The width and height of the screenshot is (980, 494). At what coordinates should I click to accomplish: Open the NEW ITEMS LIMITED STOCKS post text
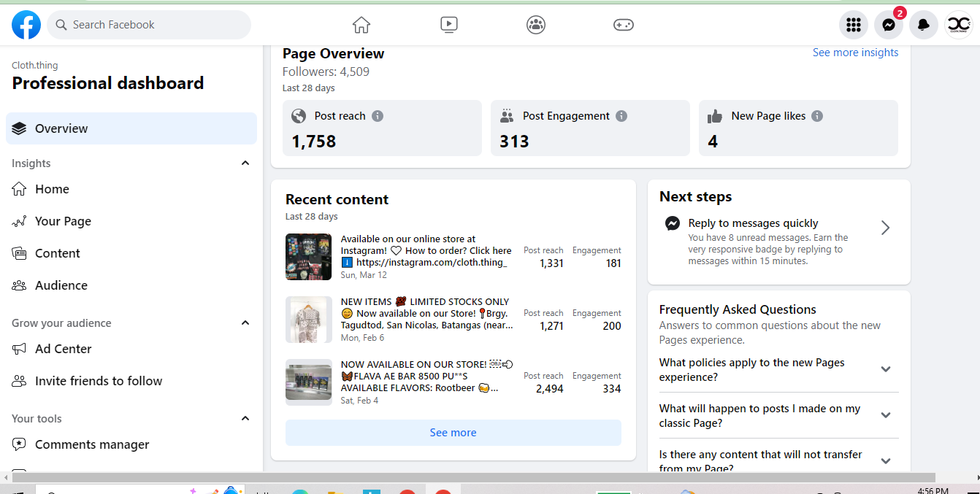426,313
